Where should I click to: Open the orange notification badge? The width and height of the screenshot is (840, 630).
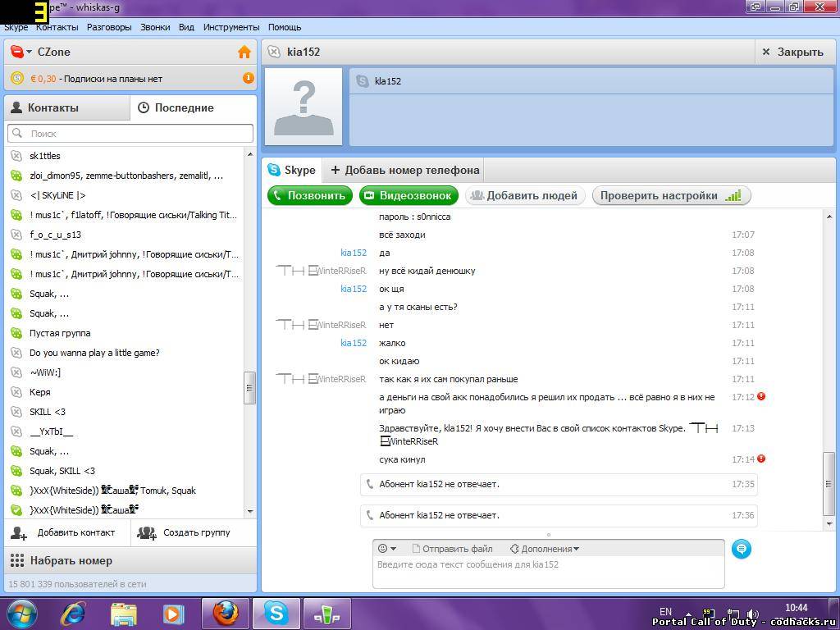248,78
